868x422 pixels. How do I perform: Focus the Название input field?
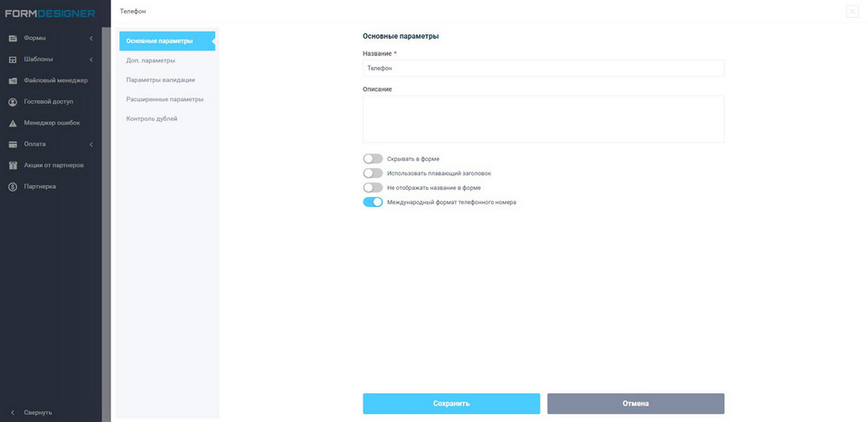543,68
